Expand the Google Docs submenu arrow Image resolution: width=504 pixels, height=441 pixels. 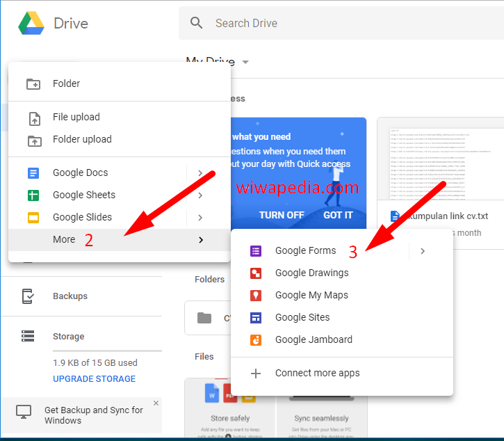pos(200,173)
